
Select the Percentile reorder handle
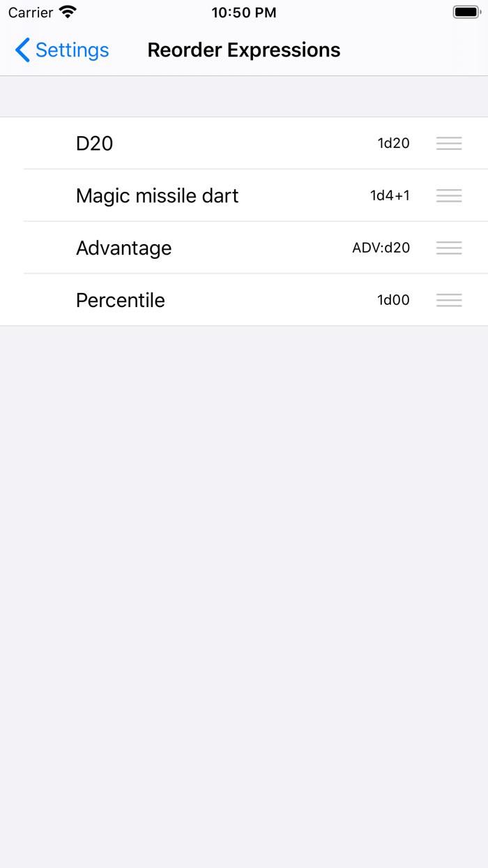449,300
